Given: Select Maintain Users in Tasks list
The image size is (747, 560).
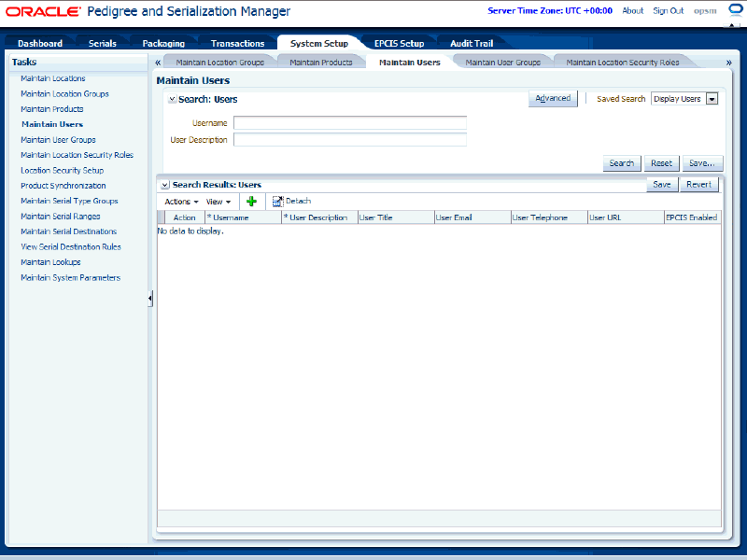Looking at the screenshot, I should coord(52,124).
